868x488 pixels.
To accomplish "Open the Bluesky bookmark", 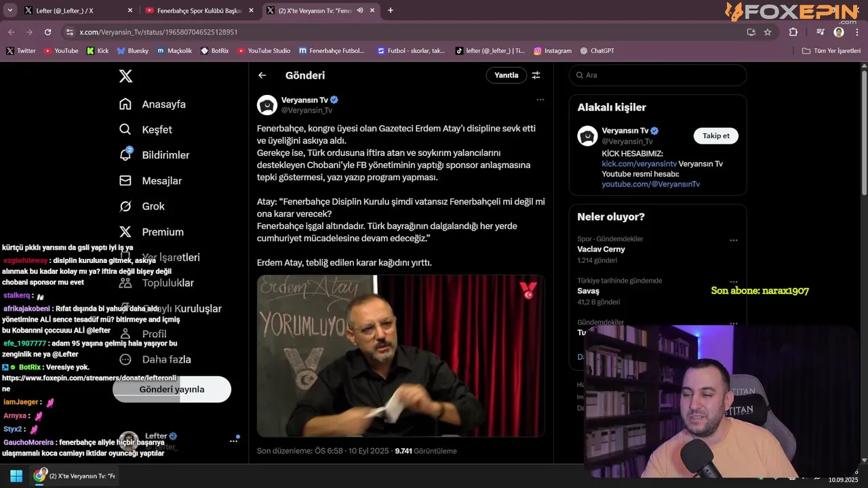I will tap(132, 50).
